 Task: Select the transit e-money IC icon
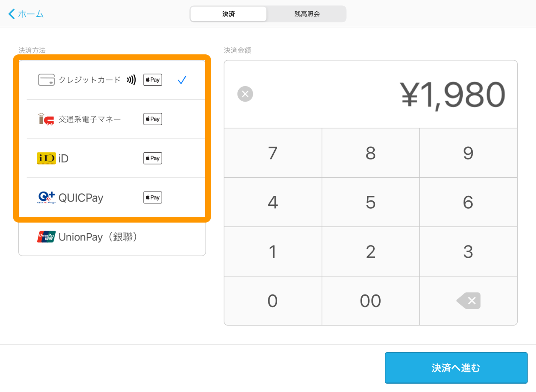pos(46,119)
